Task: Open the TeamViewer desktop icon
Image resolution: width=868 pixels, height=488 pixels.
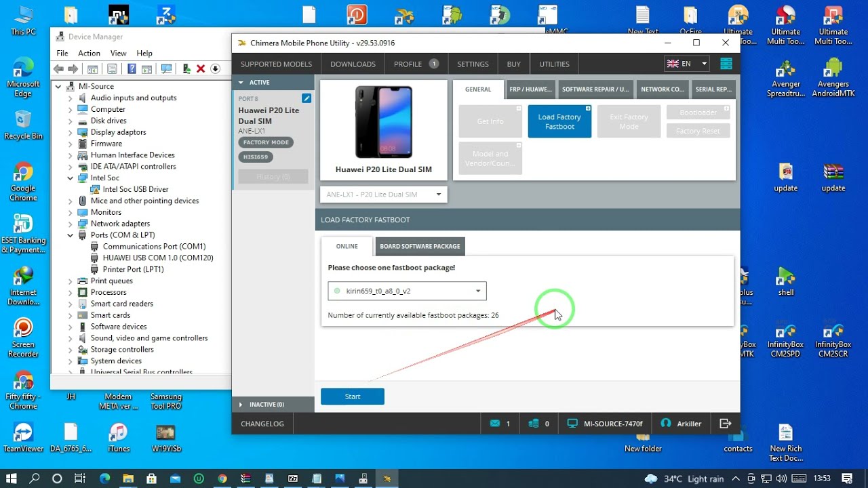Action: pos(23,437)
